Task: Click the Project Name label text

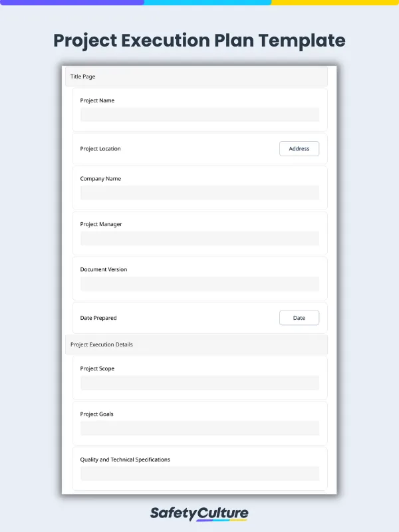Action: point(97,100)
